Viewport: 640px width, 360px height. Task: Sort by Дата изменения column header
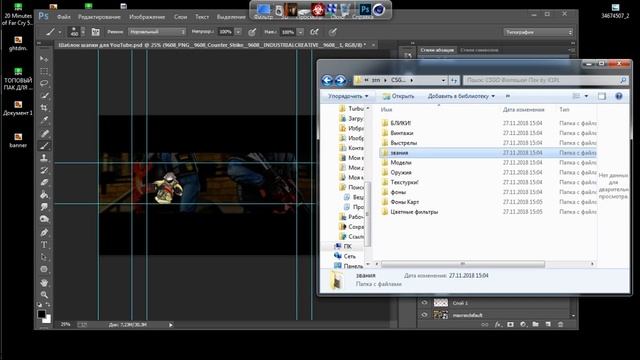coord(524,110)
